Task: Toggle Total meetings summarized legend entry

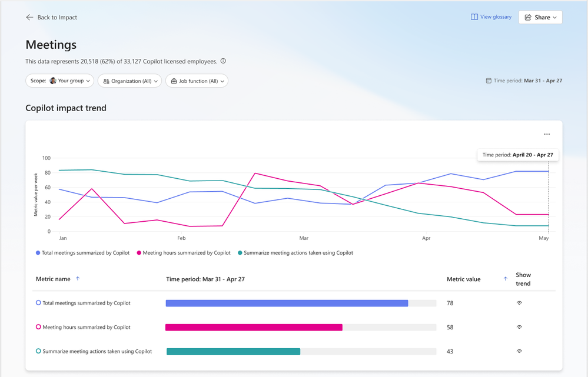Action: (82, 253)
